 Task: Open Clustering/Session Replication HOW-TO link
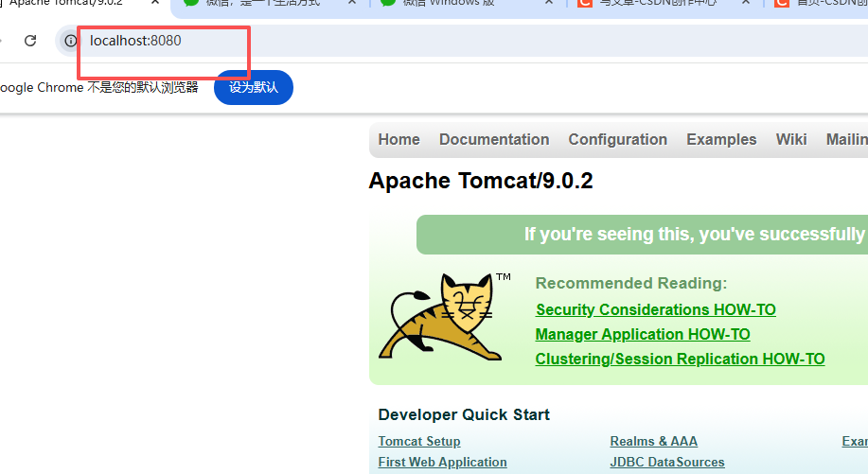(x=680, y=359)
